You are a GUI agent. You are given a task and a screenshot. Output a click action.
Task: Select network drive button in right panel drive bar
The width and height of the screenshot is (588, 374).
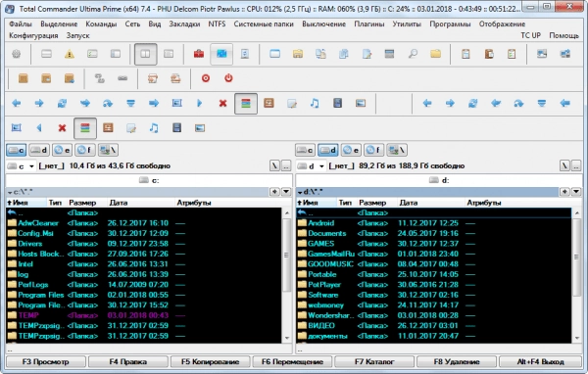click(x=397, y=150)
